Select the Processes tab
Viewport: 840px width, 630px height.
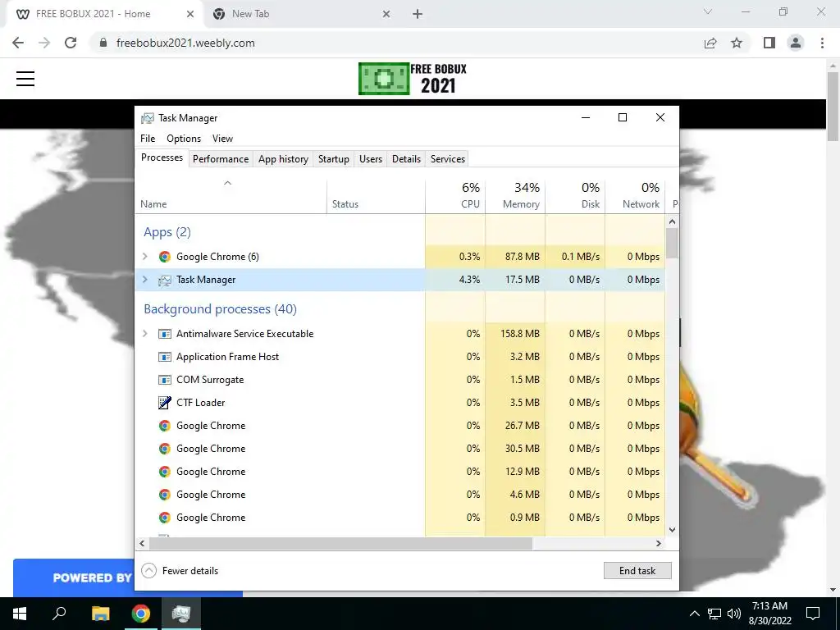[162, 157]
